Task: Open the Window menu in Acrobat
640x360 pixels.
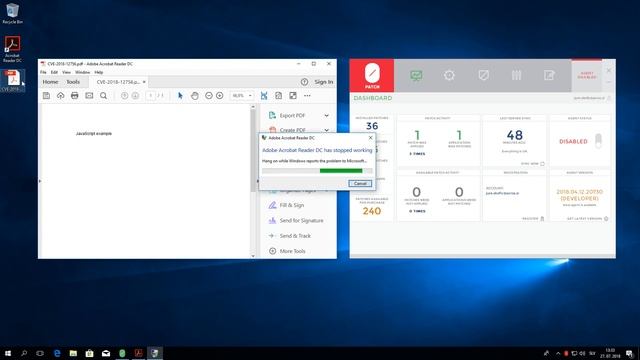Action: pos(82,72)
